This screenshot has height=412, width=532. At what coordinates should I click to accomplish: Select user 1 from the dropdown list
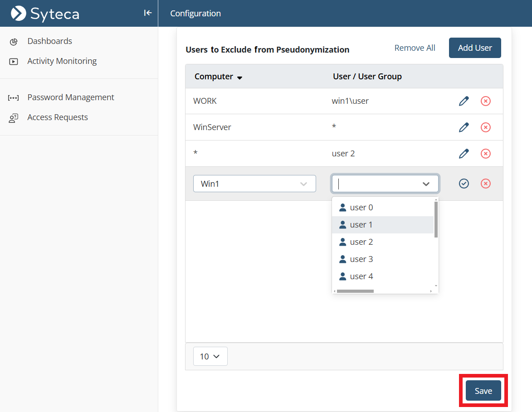click(x=361, y=225)
